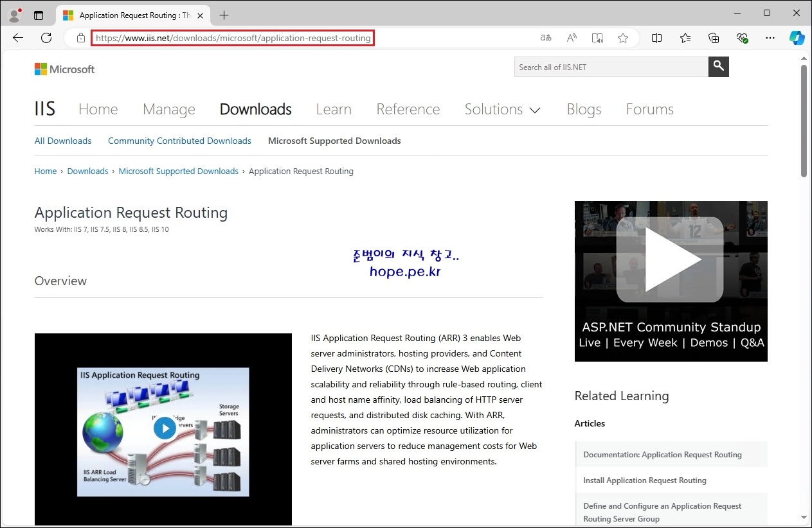
Task: Click the magnifier search button
Action: [x=719, y=66]
